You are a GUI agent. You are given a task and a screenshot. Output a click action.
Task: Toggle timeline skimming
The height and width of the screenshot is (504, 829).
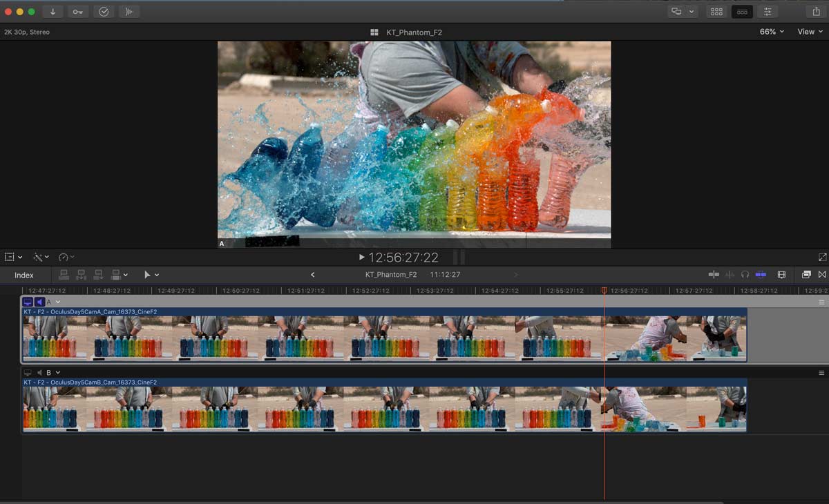point(714,275)
